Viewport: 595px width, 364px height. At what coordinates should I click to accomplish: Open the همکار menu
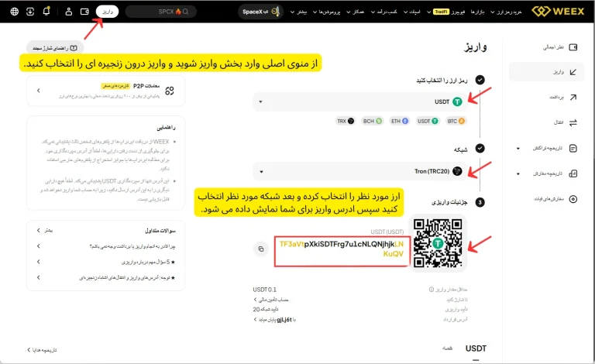coord(355,12)
